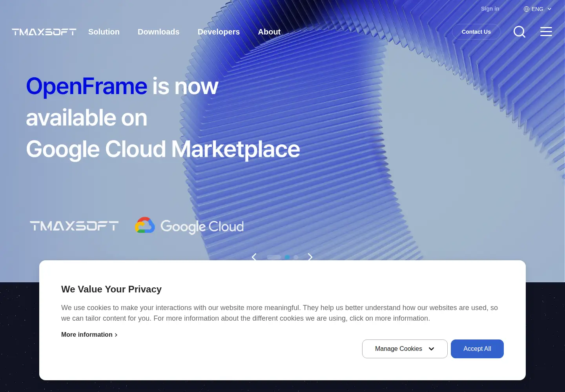Click the globe language icon
Screen dimensions: 565x392
tap(527, 9)
